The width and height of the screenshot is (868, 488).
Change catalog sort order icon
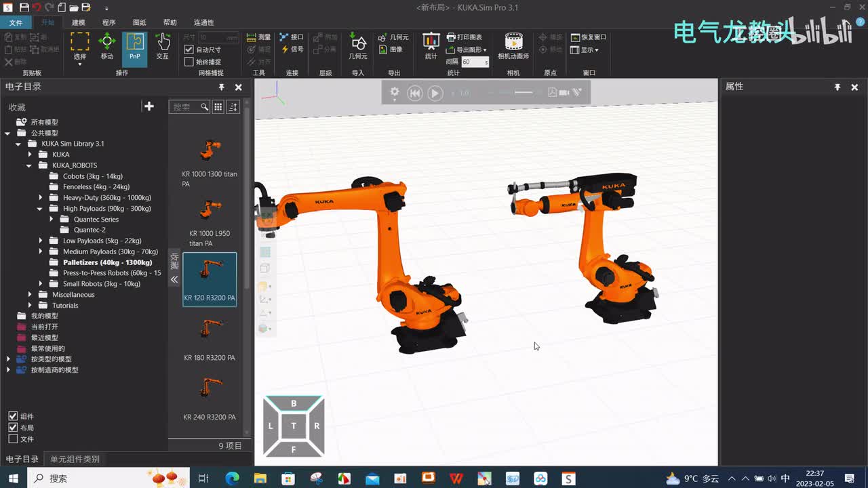pyautogui.click(x=233, y=106)
